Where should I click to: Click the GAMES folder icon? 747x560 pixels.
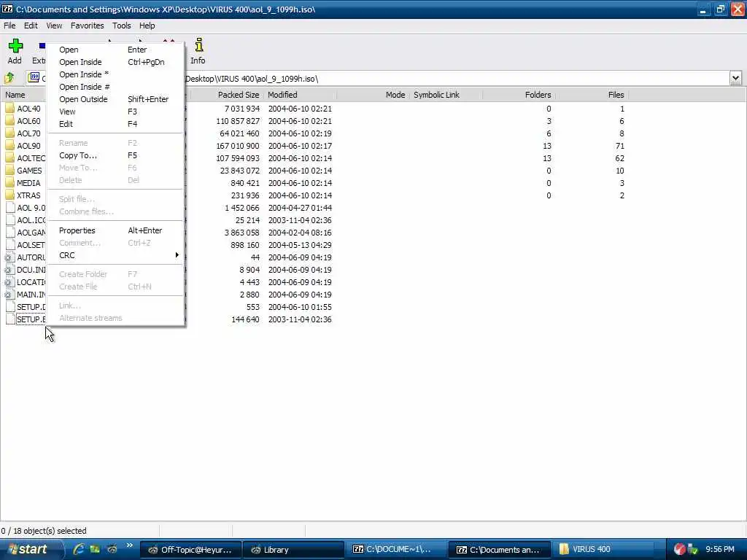[x=10, y=170]
